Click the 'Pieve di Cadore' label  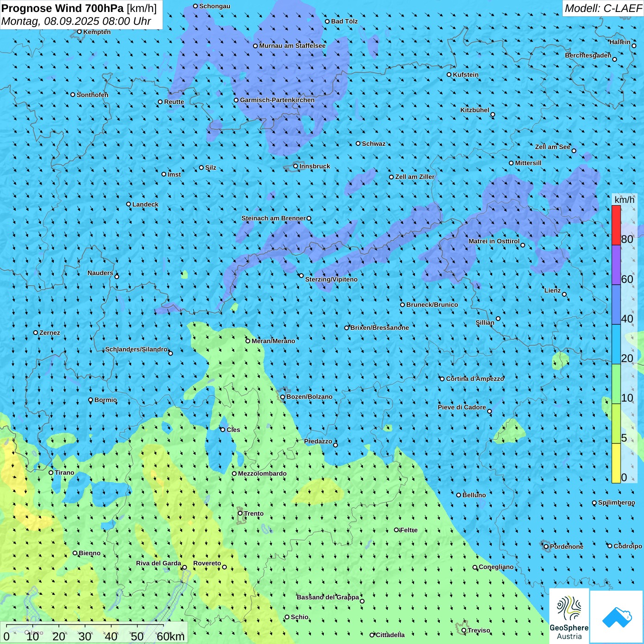462,407
